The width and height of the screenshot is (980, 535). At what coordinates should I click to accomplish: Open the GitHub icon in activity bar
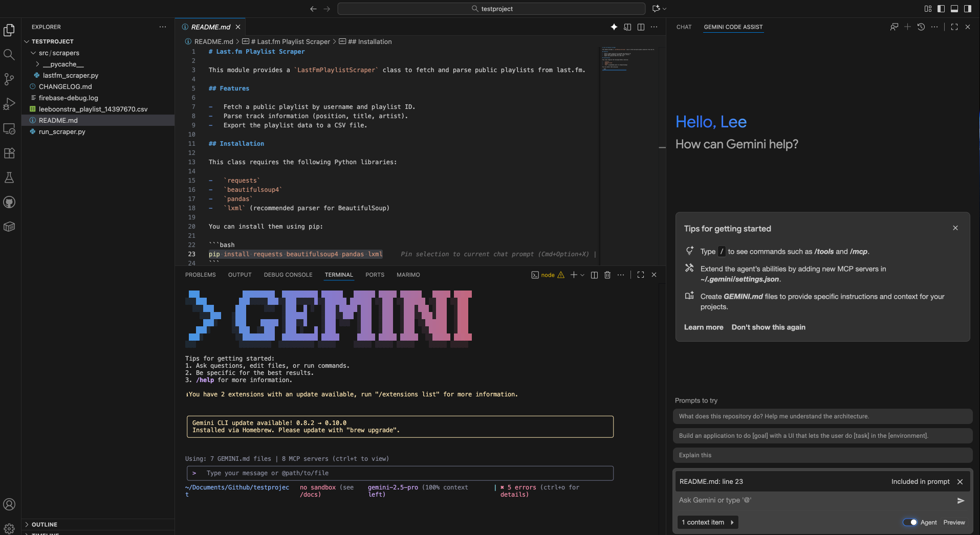point(9,202)
